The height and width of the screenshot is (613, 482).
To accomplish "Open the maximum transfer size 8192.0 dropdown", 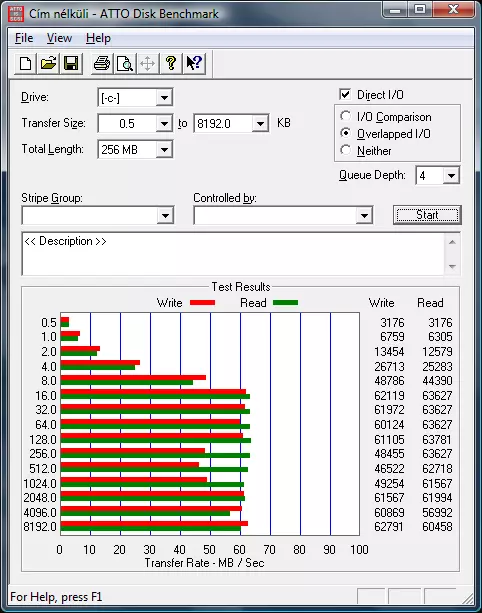I will (x=260, y=124).
